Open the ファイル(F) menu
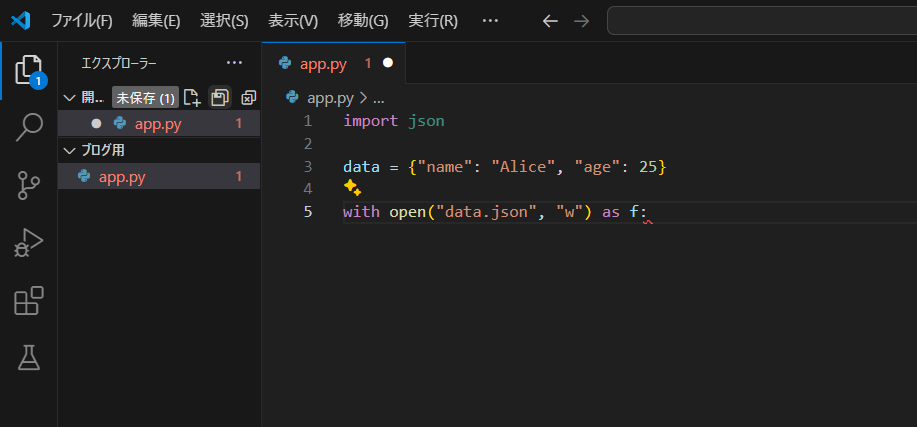The image size is (917, 427). pos(82,22)
